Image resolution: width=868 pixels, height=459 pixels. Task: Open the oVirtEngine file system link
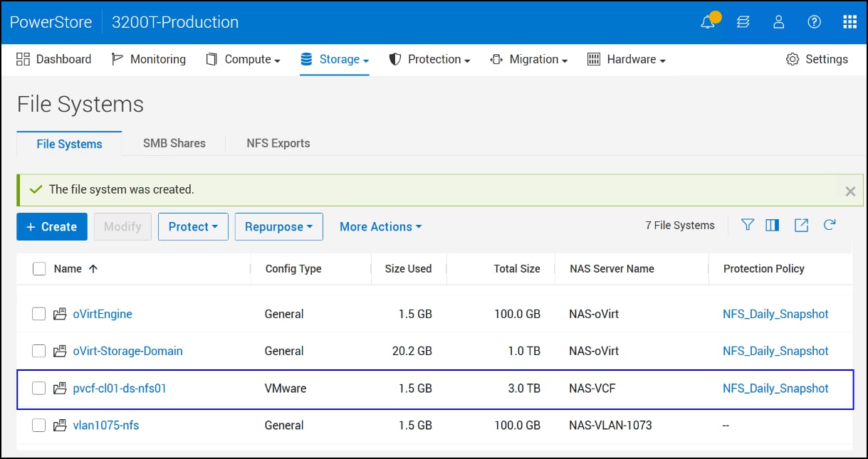point(103,314)
